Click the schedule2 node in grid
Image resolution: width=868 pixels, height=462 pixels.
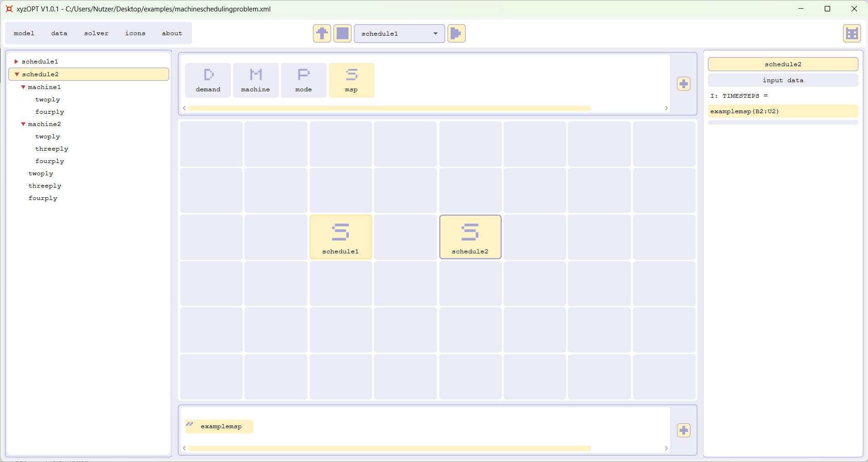pos(470,237)
